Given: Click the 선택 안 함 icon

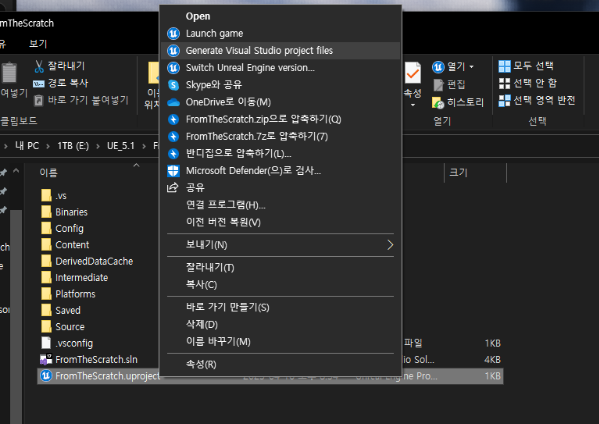Looking at the screenshot, I should click(504, 83).
